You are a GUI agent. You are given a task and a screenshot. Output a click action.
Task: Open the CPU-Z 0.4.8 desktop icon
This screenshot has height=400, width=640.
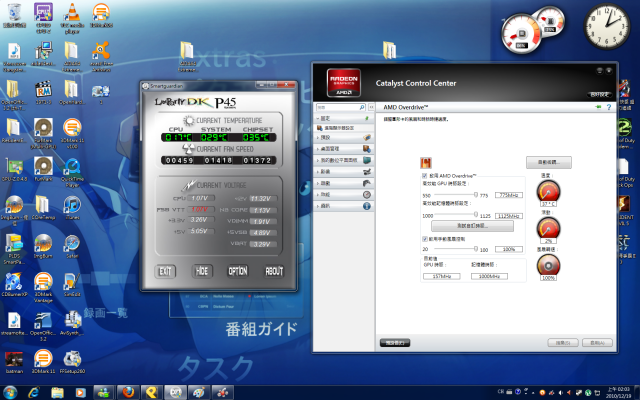(14, 169)
